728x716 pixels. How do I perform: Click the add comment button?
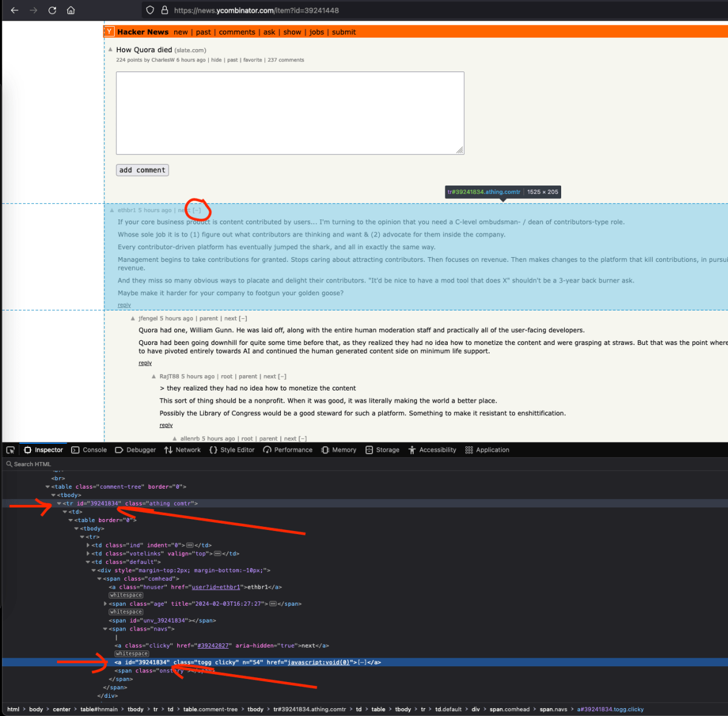[x=143, y=170]
